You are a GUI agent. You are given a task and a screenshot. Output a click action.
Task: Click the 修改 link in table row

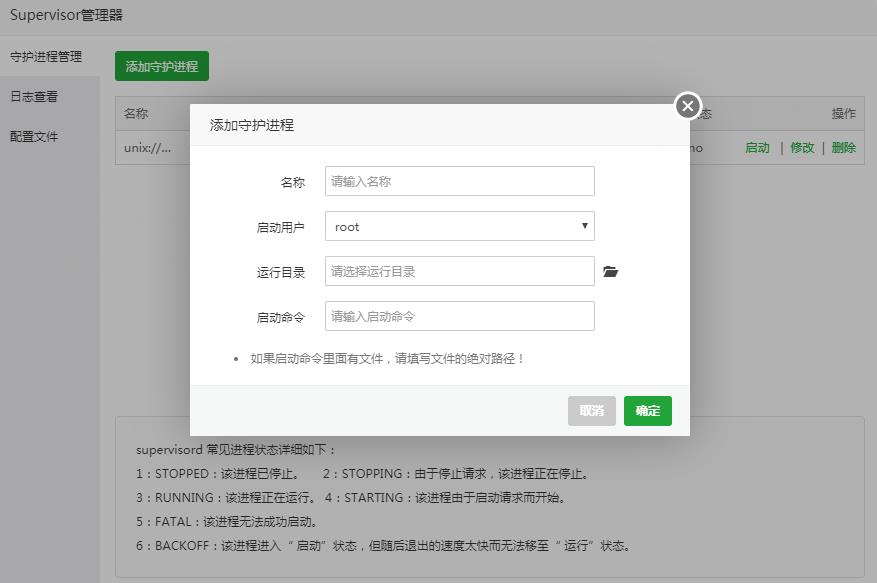point(802,148)
